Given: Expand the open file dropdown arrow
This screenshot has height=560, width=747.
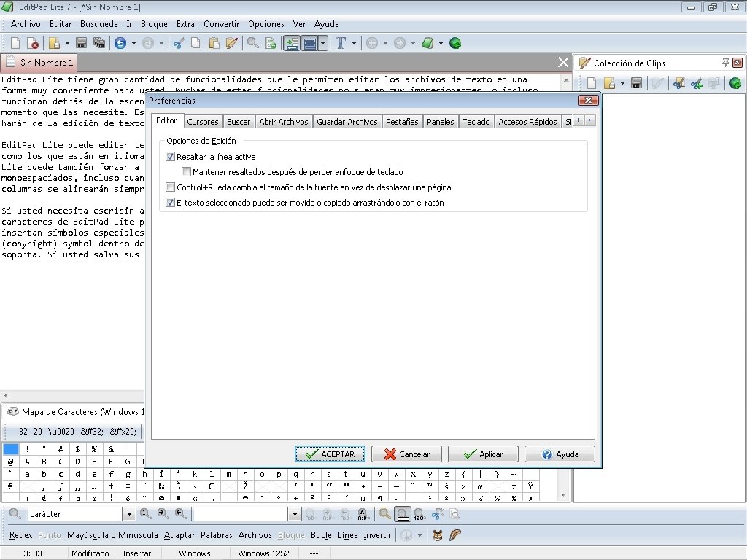Looking at the screenshot, I should tap(67, 43).
